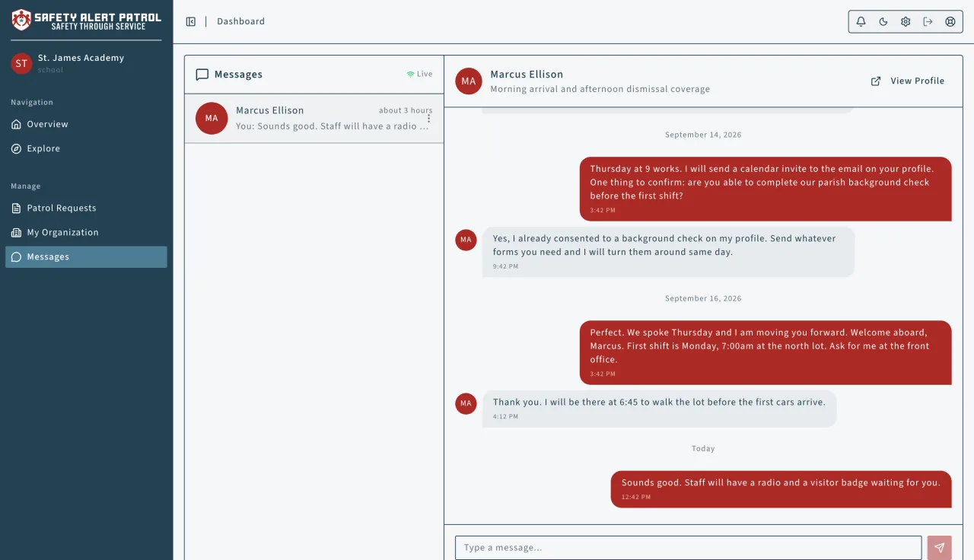This screenshot has height=560, width=974.
Task: Select Messages sidebar item
Action: pos(86,256)
